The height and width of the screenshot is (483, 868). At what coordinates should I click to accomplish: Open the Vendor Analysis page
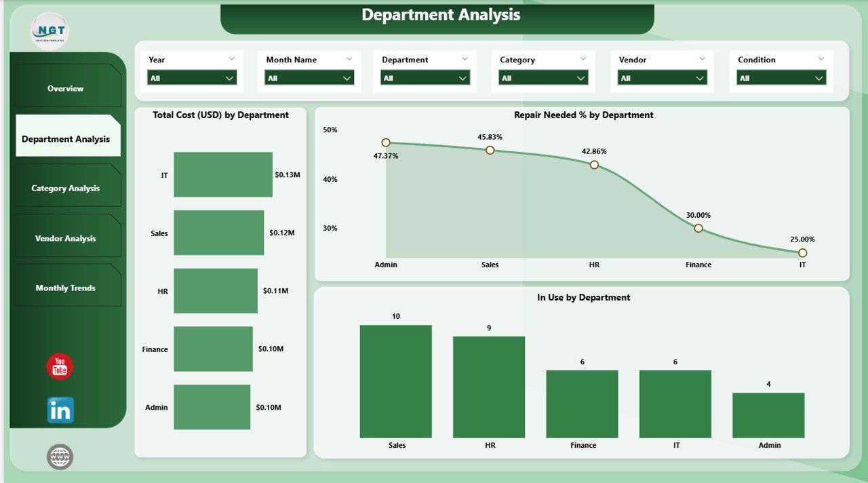click(x=66, y=238)
